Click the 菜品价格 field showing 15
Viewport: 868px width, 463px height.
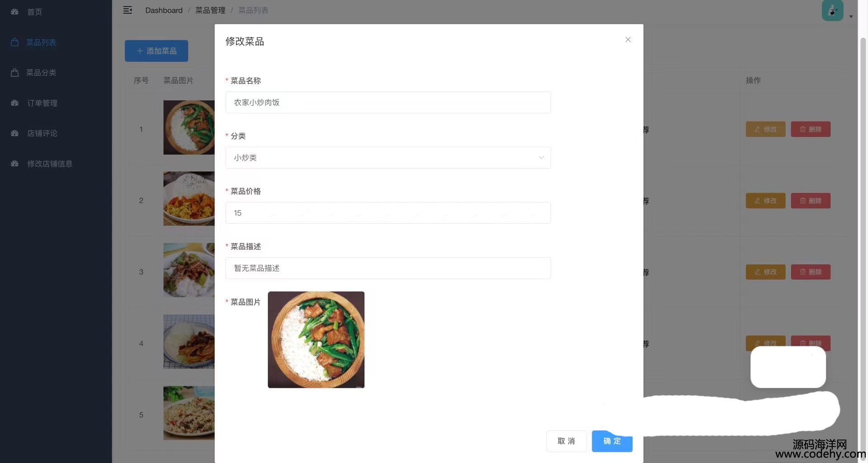click(388, 213)
